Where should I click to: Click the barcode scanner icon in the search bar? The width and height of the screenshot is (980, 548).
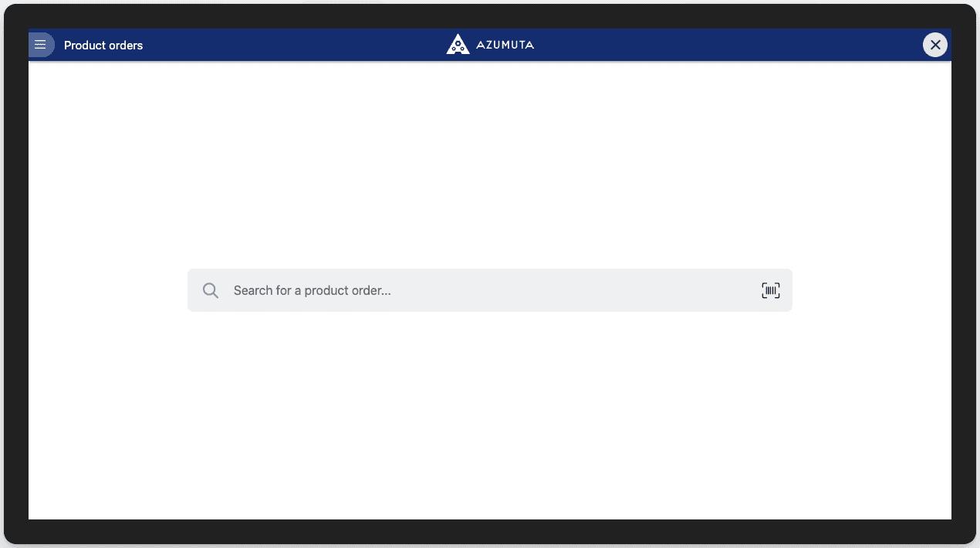pyautogui.click(x=770, y=290)
